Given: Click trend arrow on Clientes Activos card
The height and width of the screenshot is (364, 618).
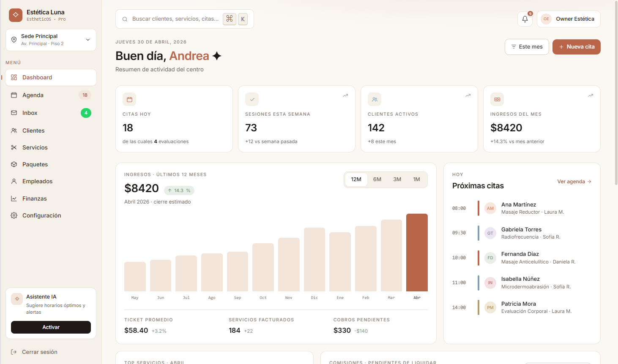Looking at the screenshot, I should click(468, 95).
